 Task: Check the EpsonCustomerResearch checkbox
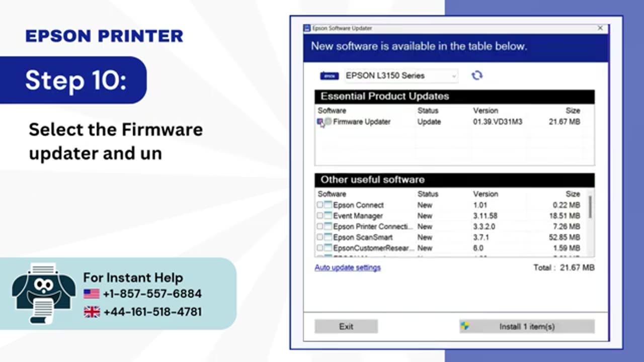[x=320, y=248]
